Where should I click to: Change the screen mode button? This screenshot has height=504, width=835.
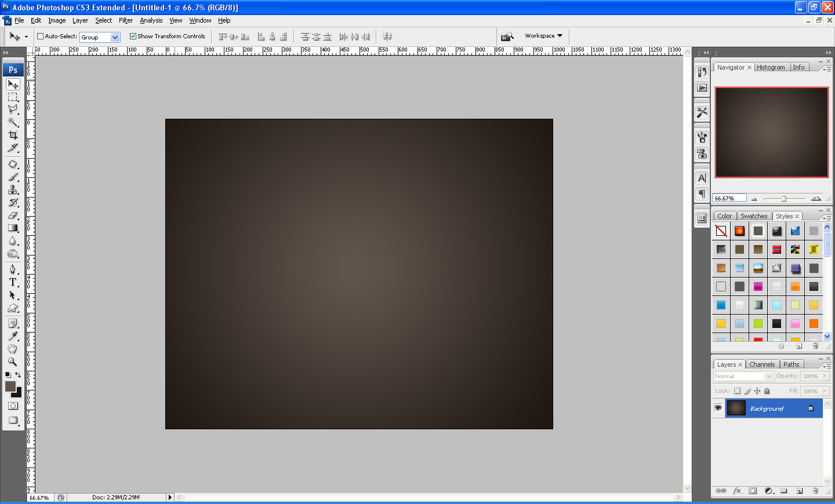tap(13, 421)
